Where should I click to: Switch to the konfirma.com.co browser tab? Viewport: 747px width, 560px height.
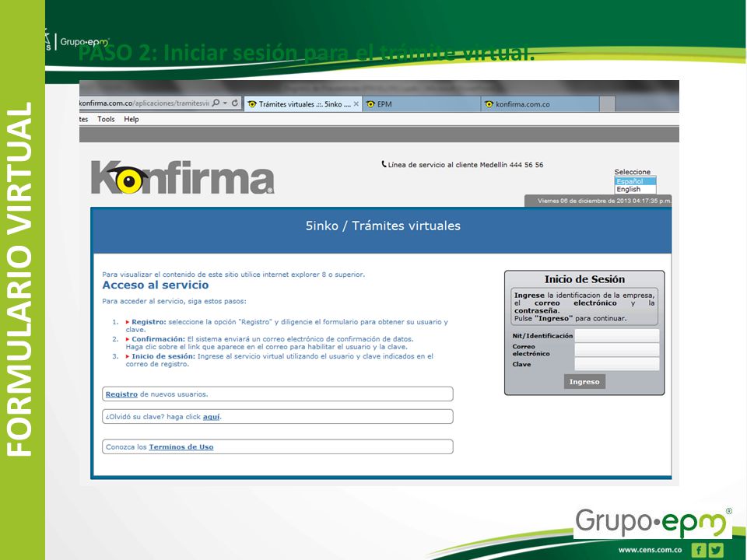(540, 103)
